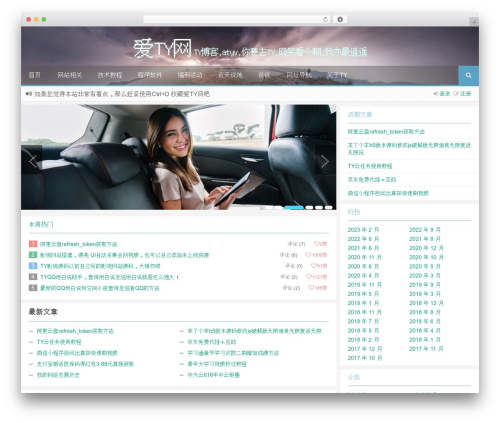This screenshot has width=500, height=423.
Task: Open archive 2018 年 12 月
Action: (x=426, y=303)
